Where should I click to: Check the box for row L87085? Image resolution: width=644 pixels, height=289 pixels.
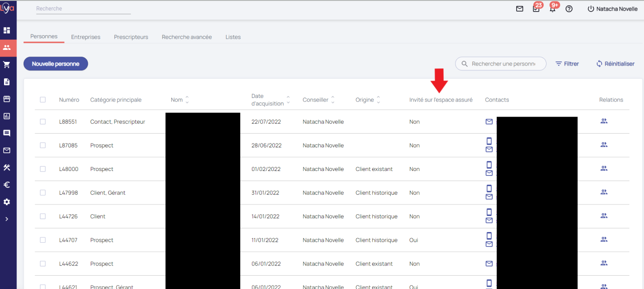[x=43, y=146]
